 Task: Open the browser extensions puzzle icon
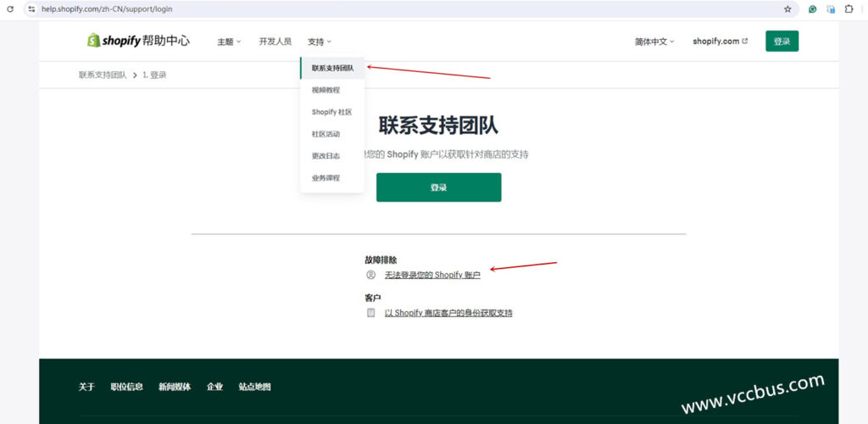[849, 8]
